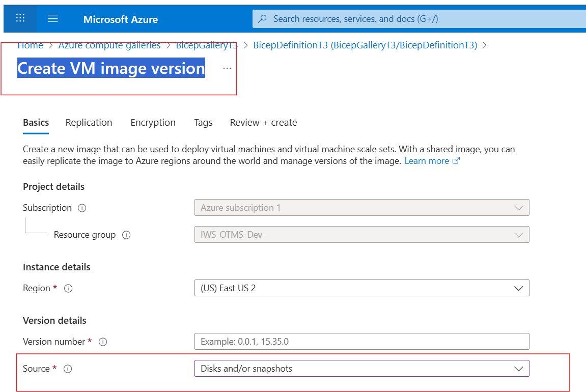
Task: Open BicepDefinitionT3 breadcrumb link
Action: coord(365,45)
